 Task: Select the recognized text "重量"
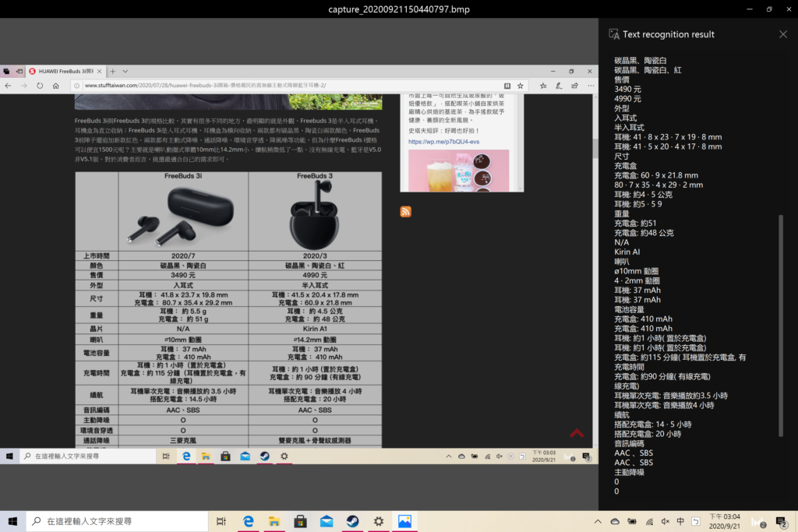click(x=622, y=213)
